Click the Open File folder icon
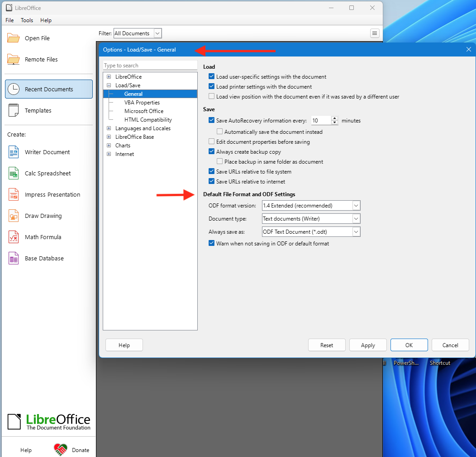This screenshot has height=457, width=476. (14, 38)
